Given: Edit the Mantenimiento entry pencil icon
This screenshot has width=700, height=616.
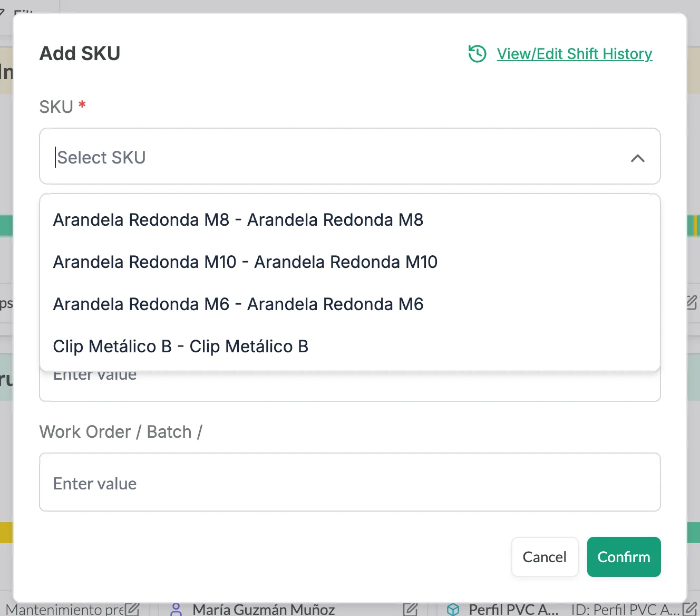Looking at the screenshot, I should (132, 610).
